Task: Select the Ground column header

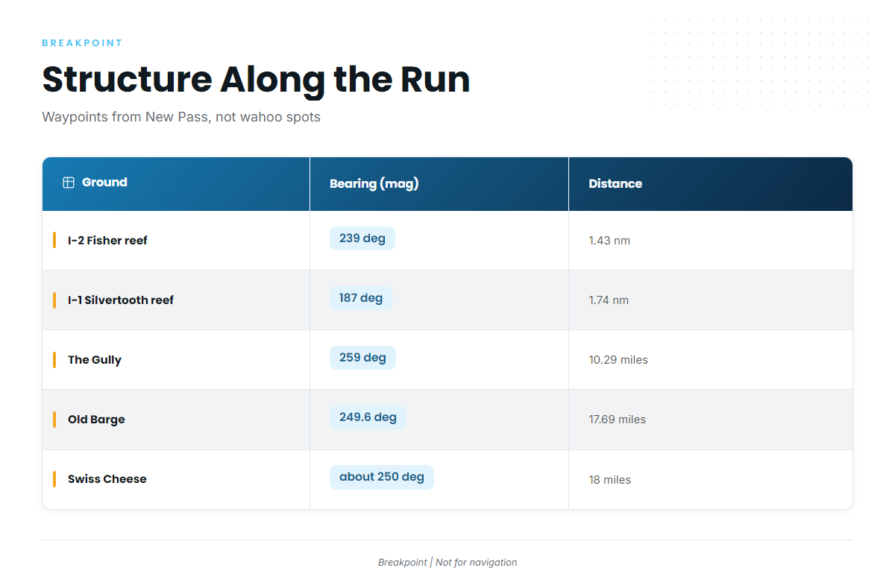Action: 176,183
